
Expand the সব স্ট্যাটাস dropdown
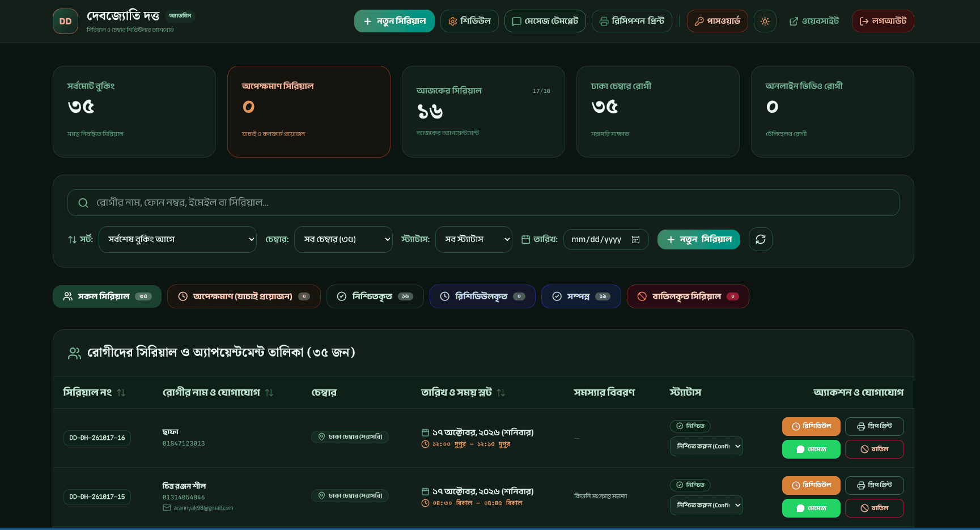pyautogui.click(x=473, y=239)
